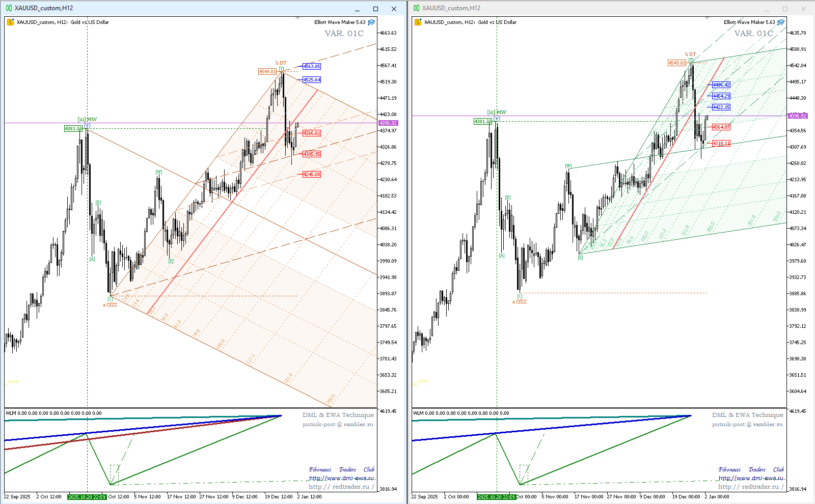
Task: Select the blue 4486.42 price label
Action: click(x=721, y=85)
